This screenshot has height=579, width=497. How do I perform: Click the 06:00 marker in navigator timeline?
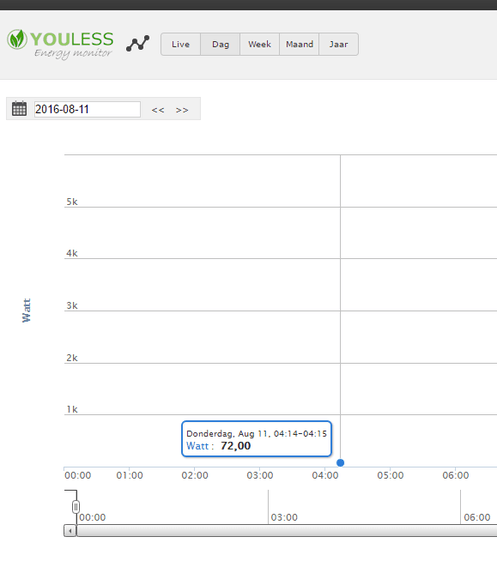(x=477, y=517)
